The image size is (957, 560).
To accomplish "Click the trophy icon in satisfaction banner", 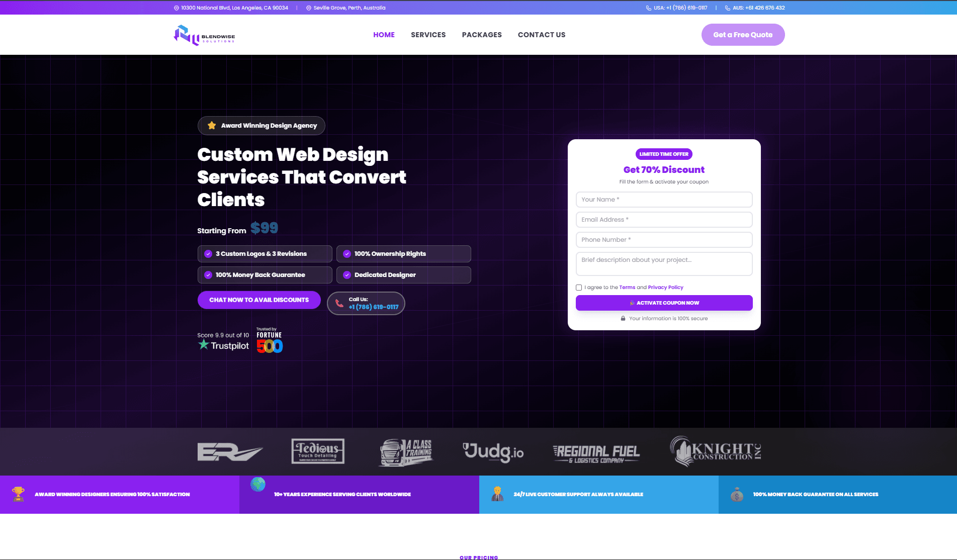I will click(x=19, y=494).
